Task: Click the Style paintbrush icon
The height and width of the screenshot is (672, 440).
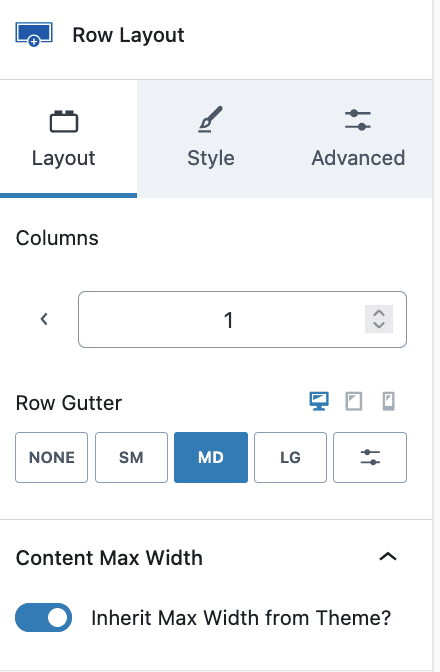Action: pos(210,119)
